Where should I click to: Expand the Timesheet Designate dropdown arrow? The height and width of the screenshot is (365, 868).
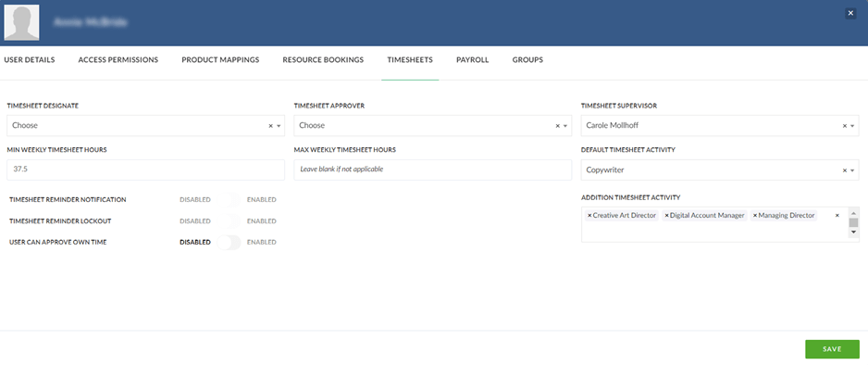tap(279, 126)
